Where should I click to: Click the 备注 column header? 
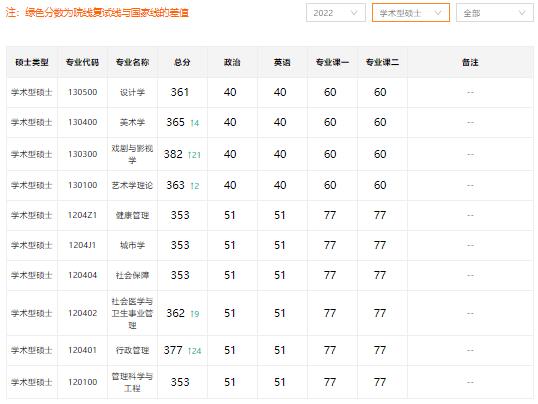click(470, 62)
